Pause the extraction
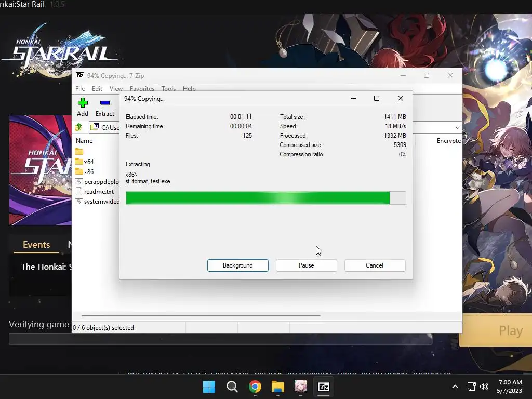Viewport: 532px width, 399px height. (307, 265)
